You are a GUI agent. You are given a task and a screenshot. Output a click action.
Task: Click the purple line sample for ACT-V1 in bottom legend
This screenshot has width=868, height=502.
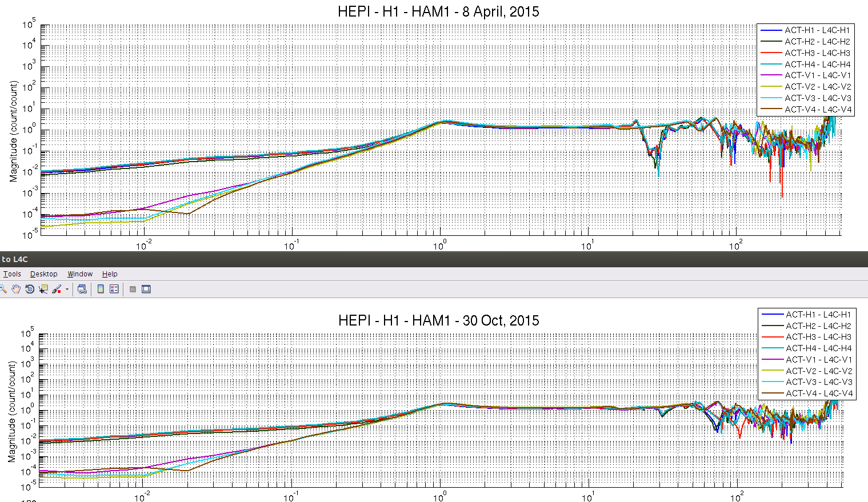pyautogui.click(x=772, y=360)
